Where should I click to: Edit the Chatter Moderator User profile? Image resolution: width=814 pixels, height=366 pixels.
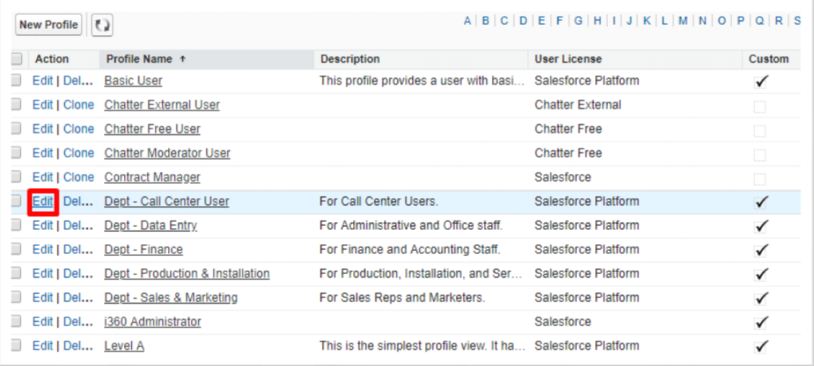click(x=43, y=153)
